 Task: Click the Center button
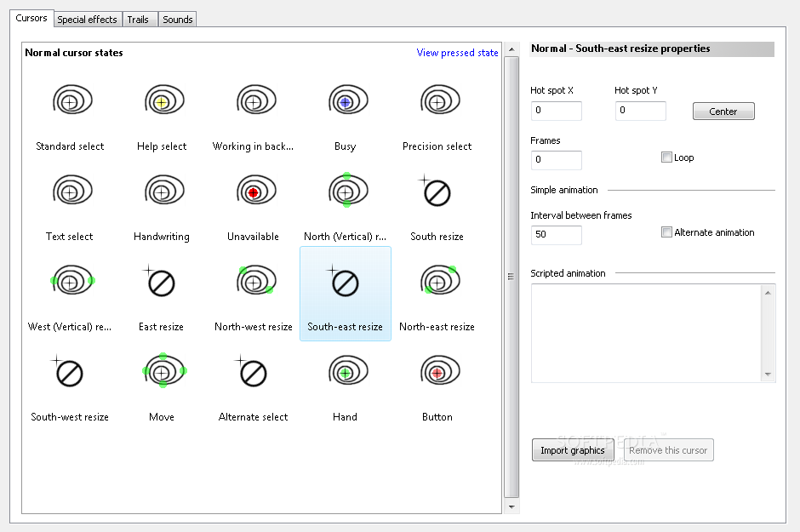tap(723, 112)
